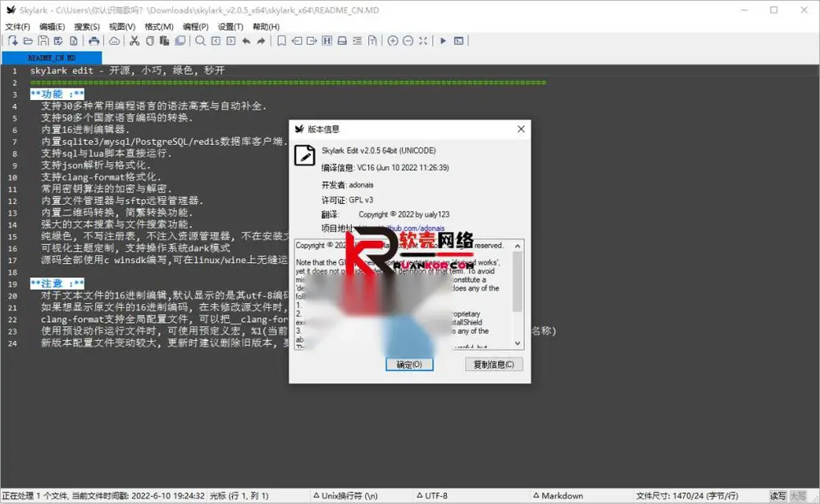Click the Search magnifier icon

point(200,41)
